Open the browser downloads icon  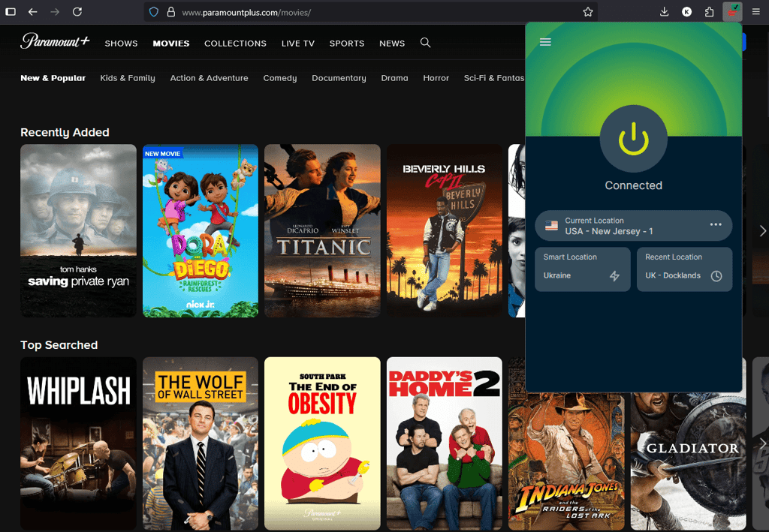pos(664,12)
